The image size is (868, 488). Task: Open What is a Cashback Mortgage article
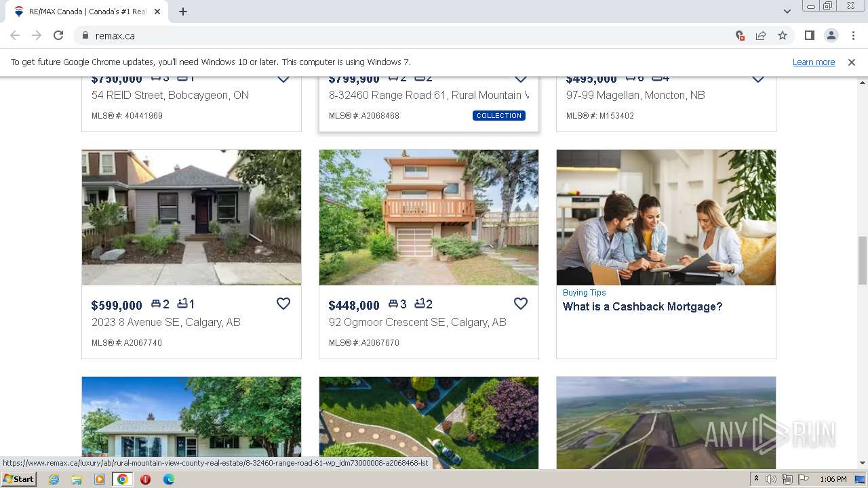642,306
